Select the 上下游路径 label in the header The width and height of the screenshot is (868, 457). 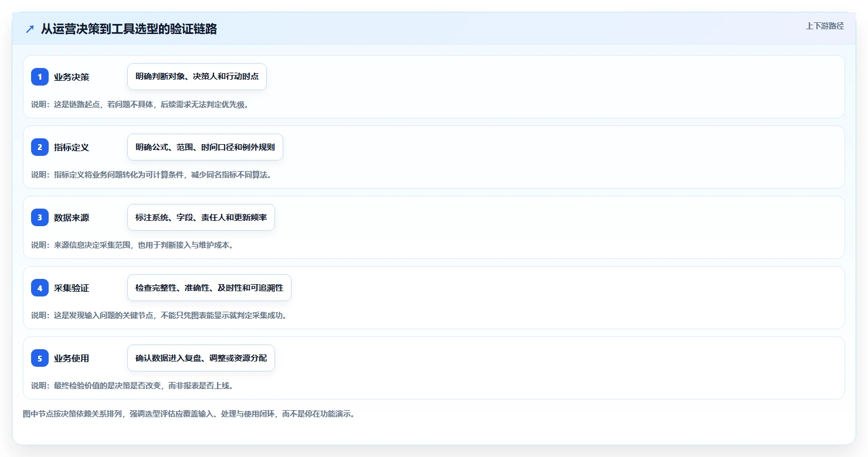point(825,26)
